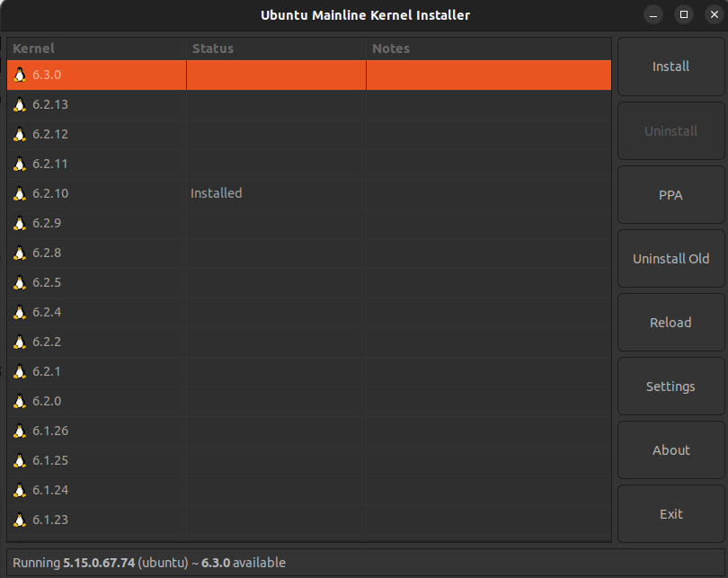Close the Ubuntu Mainline Kernel Installer window
This screenshot has height=578, width=728.
click(715, 15)
